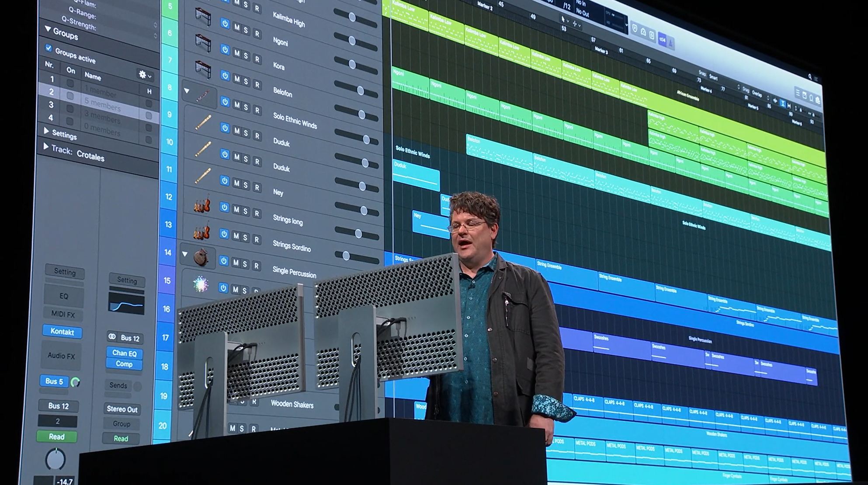Toggle the Count-in 1234 button
The image size is (868, 485).
point(662,40)
